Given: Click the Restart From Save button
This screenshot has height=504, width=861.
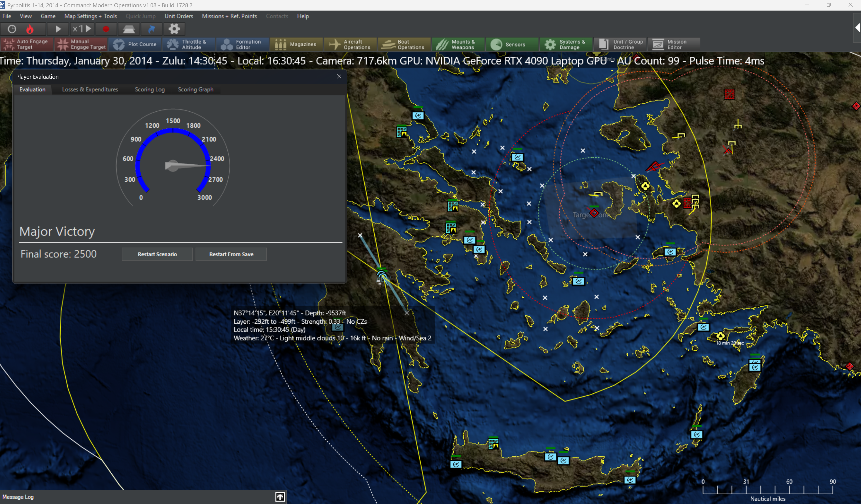Looking at the screenshot, I should click(x=231, y=254).
